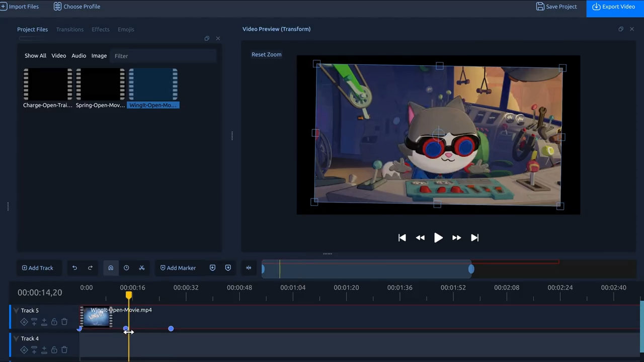
Task: Collapse the Track 4 header chevron
Action: pyautogui.click(x=16, y=338)
